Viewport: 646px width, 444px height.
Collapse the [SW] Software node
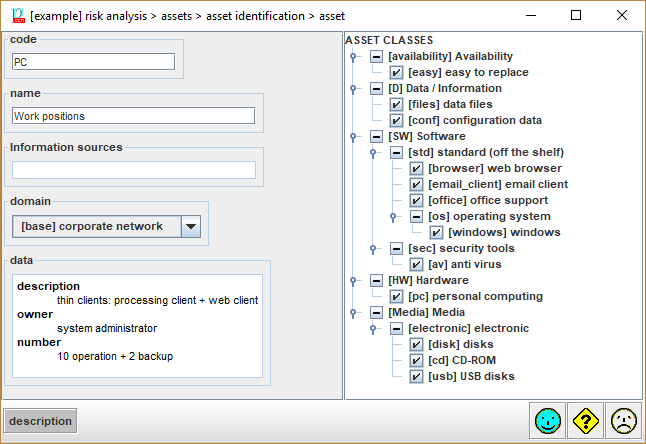coord(376,136)
